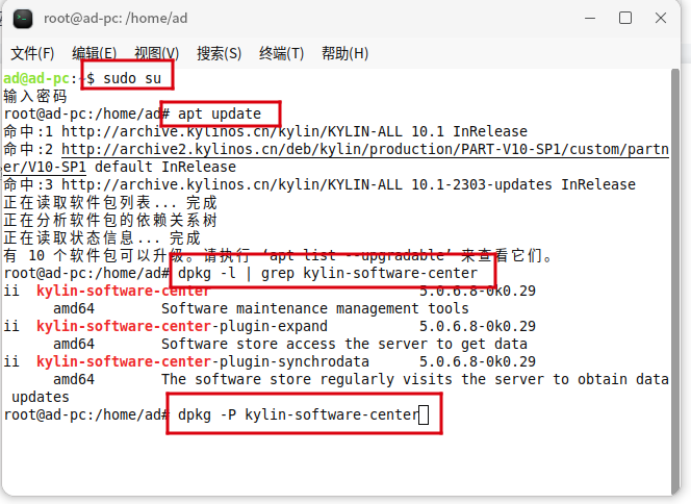Open the 帮助(H) menu
The width and height of the screenshot is (692, 504).
[345, 53]
